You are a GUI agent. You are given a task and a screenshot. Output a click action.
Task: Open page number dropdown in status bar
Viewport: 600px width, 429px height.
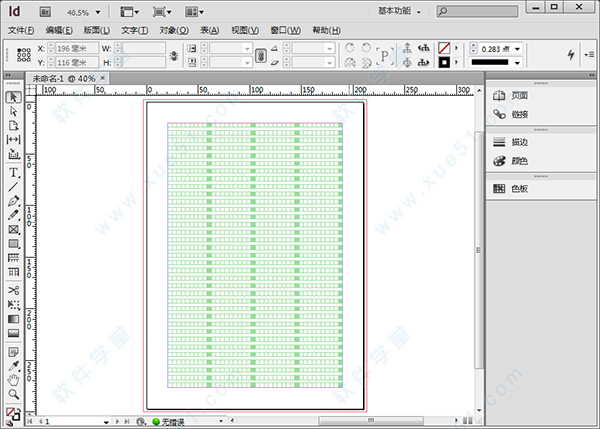pyautogui.click(x=106, y=422)
